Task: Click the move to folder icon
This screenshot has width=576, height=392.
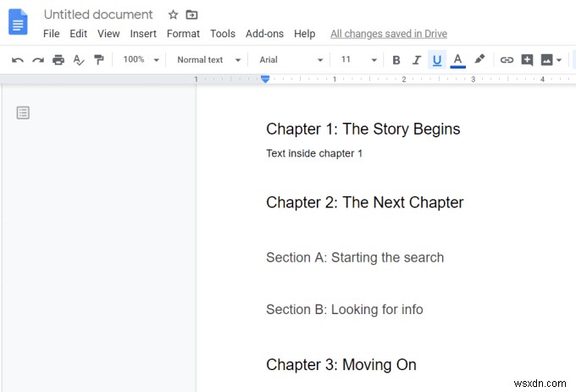Action: (x=191, y=14)
